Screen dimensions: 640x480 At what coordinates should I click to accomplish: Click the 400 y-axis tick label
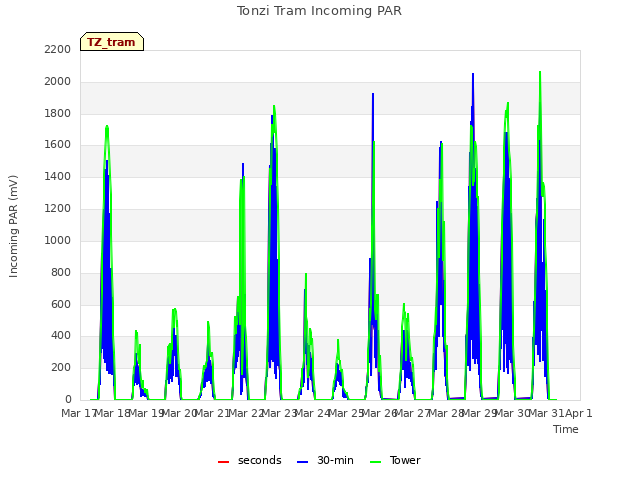[x=61, y=336]
